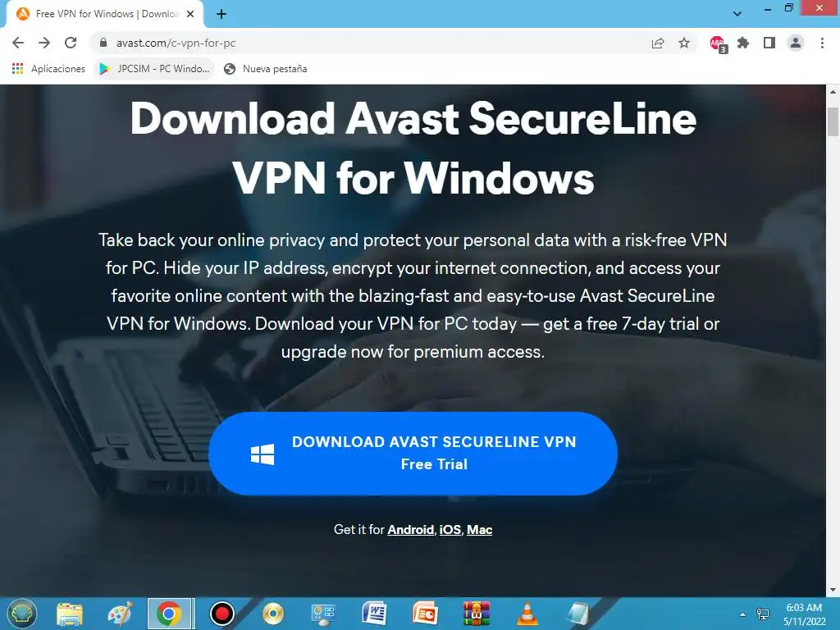840x630 pixels.
Task: Follow the Android download link
Action: pos(410,529)
